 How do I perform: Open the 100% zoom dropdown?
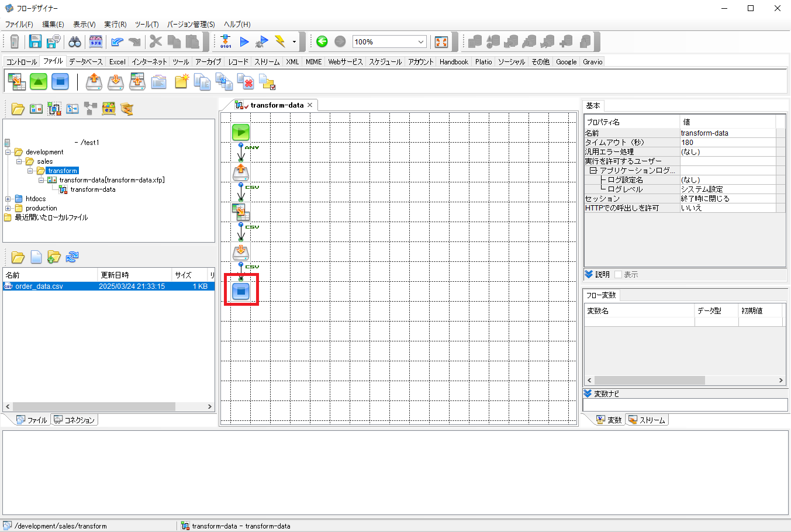[421, 42]
